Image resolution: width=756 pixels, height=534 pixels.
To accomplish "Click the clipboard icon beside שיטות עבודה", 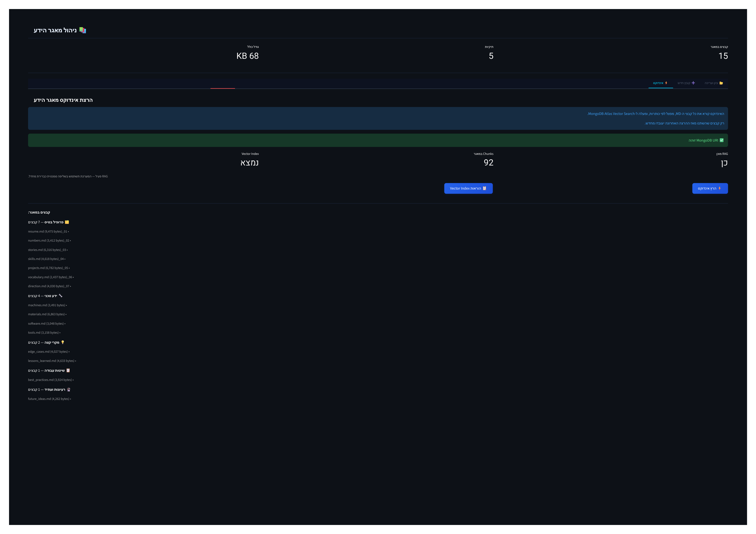I will 68,370.
